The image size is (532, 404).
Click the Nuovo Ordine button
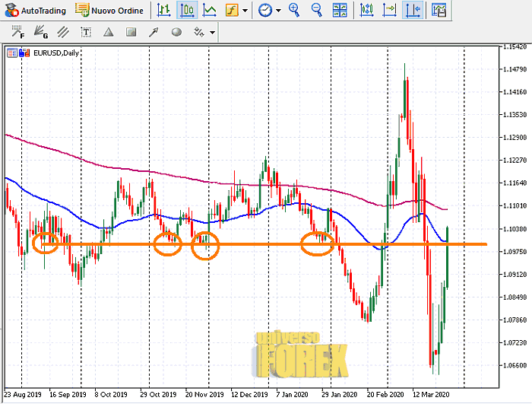pos(109,11)
